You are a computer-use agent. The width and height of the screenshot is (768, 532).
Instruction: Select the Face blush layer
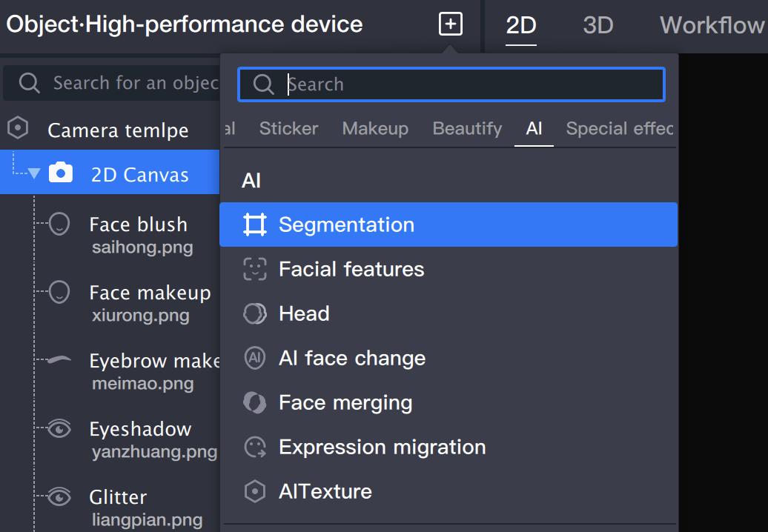coord(138,225)
